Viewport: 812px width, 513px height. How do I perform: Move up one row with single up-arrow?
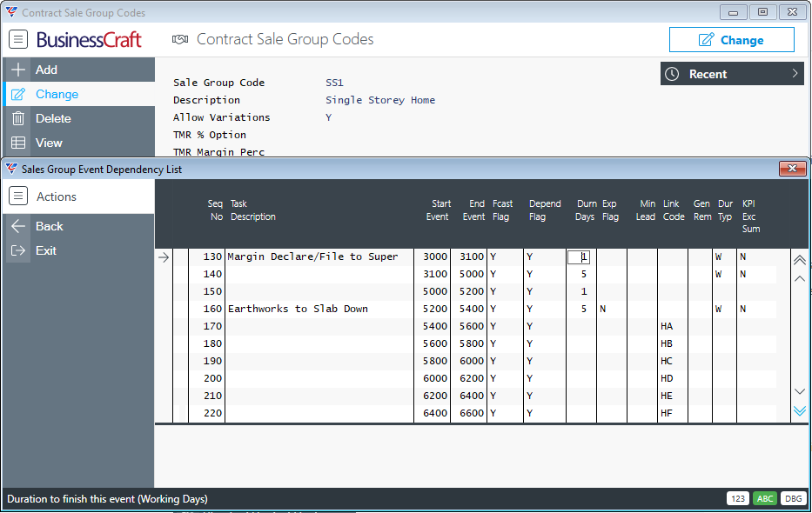tap(800, 279)
